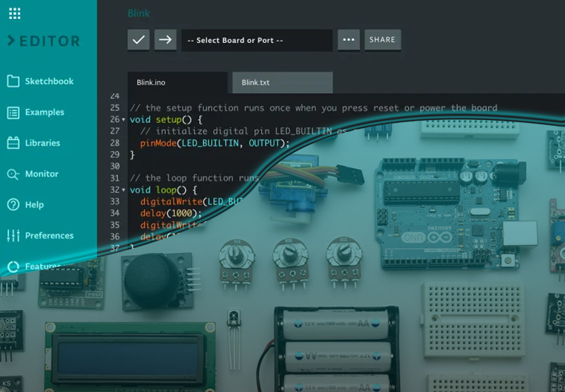565x392 pixels.
Task: Click the Blink sketch title
Action: click(x=138, y=13)
